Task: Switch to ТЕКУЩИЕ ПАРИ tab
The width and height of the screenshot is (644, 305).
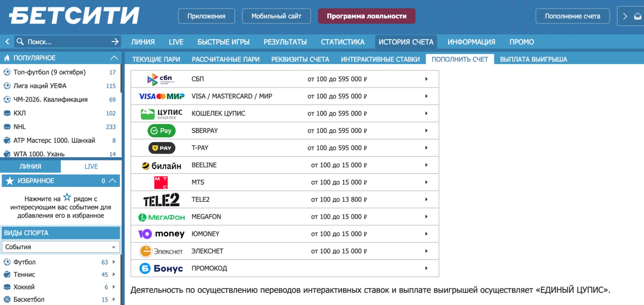Action: (156, 59)
